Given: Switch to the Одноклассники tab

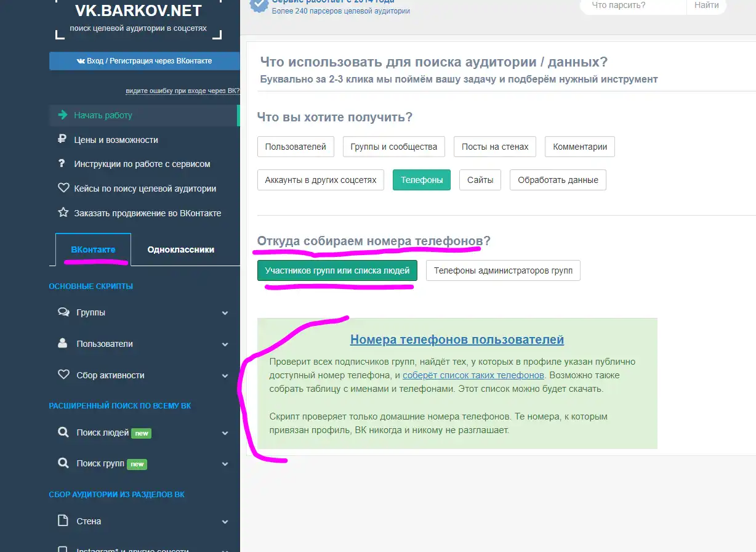Looking at the screenshot, I should (x=181, y=250).
